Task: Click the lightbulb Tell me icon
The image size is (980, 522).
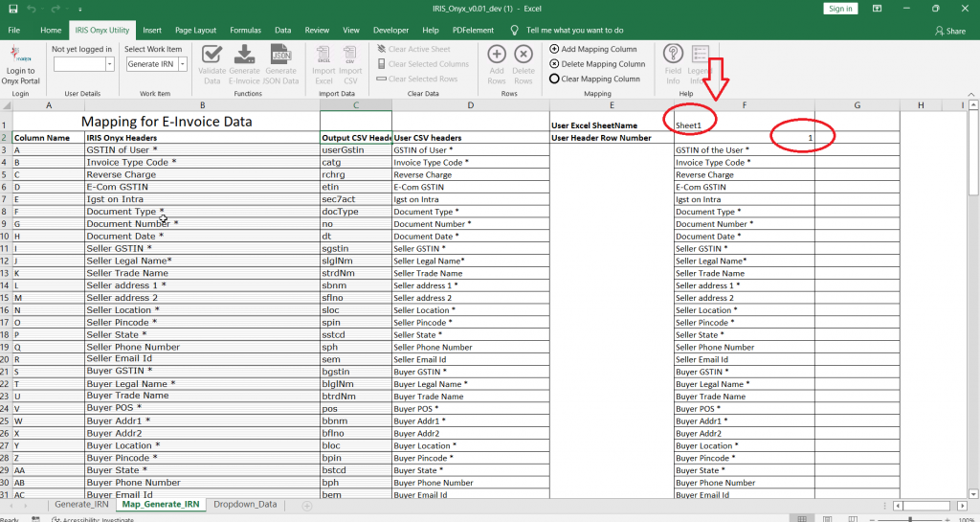Action: [514, 30]
